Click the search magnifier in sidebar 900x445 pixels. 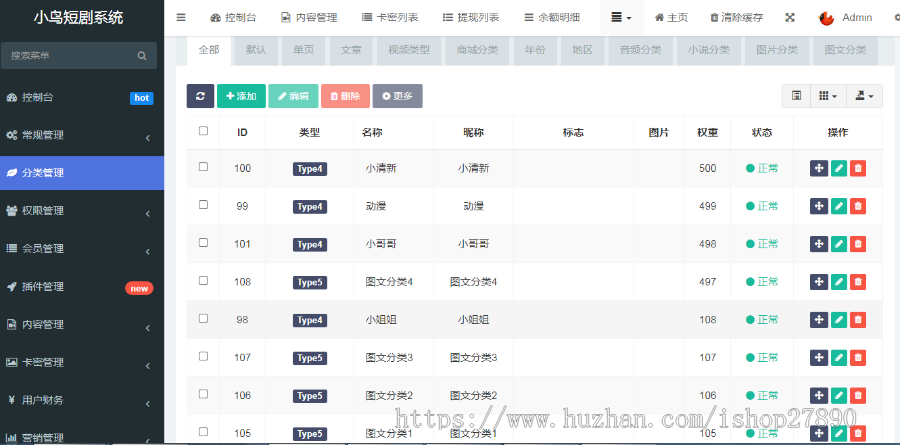click(142, 56)
